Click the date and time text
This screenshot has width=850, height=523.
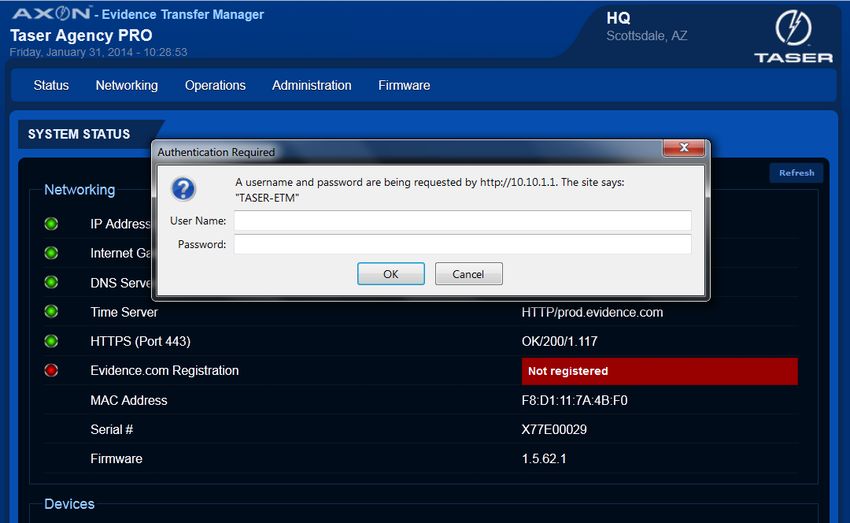click(99, 52)
